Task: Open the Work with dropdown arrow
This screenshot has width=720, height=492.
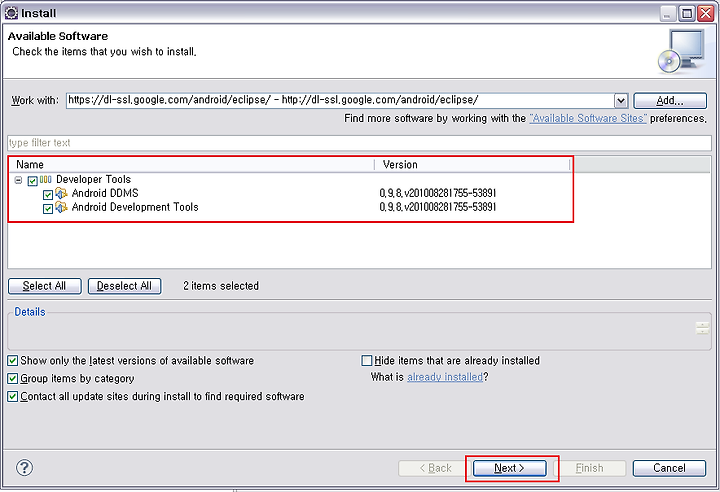Action: 620,101
